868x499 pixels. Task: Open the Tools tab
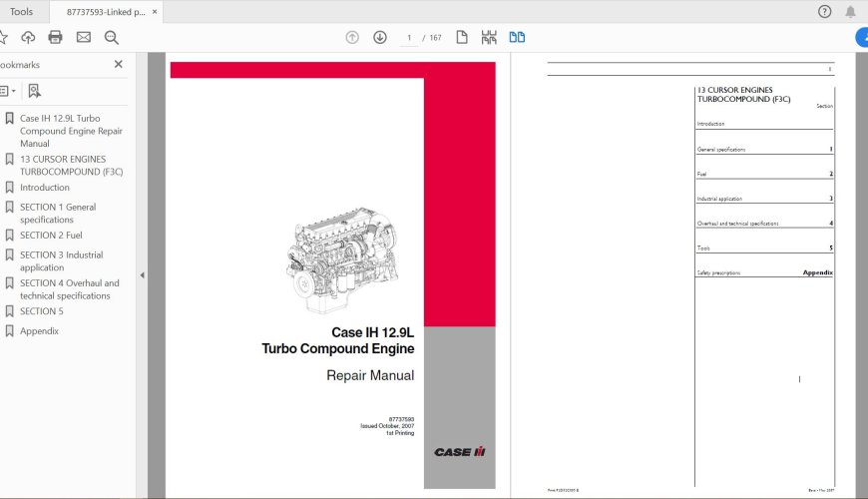21,12
